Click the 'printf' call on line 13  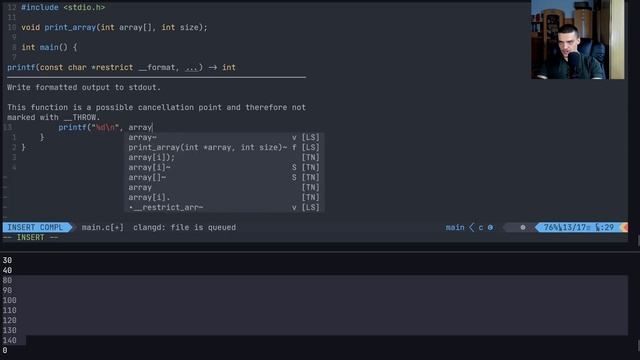click(72, 127)
